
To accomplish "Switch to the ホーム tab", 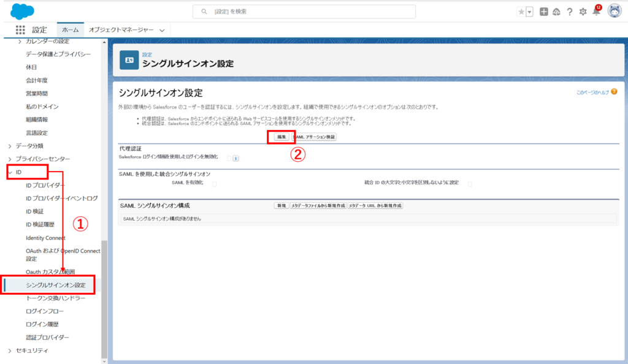I will click(x=71, y=30).
